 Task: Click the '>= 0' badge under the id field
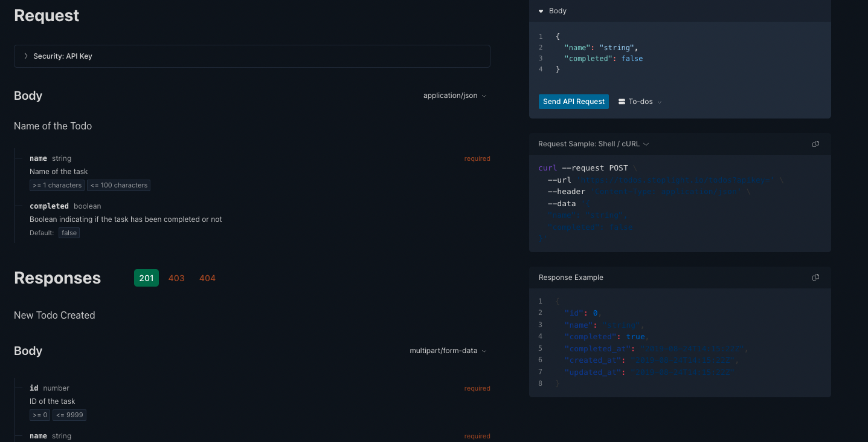pos(40,415)
